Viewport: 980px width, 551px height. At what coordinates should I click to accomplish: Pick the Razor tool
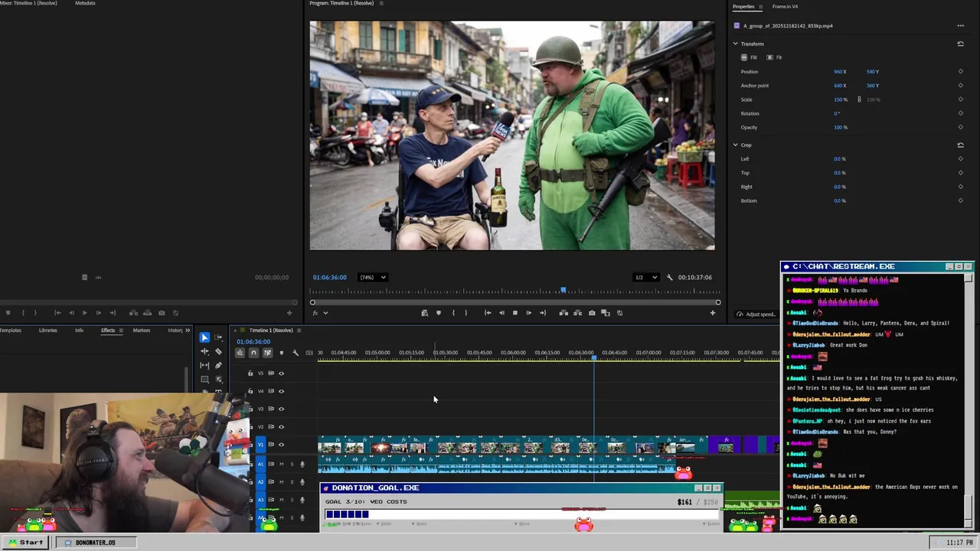218,351
